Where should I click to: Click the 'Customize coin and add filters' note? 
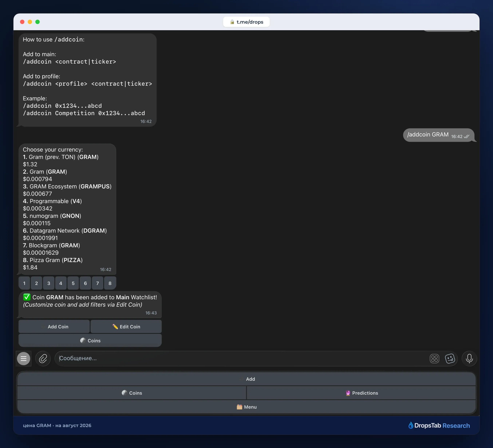coord(83,305)
